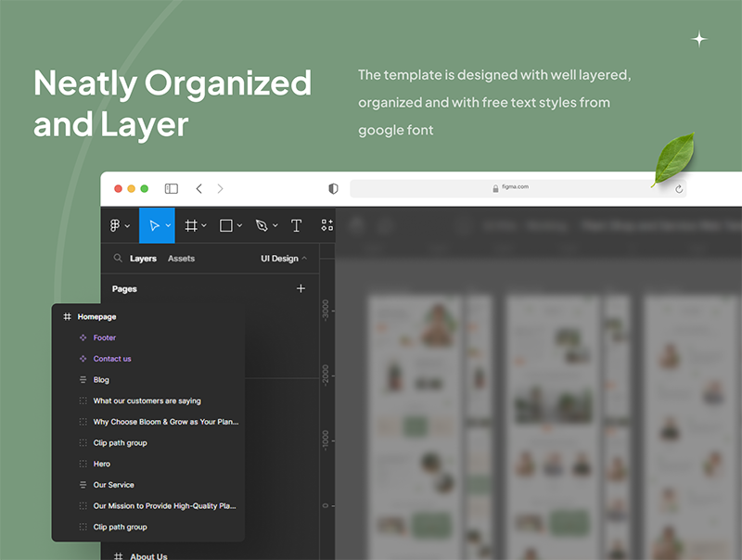Click the figma.com address bar
Screen dimensions: 742x560
(x=510, y=188)
